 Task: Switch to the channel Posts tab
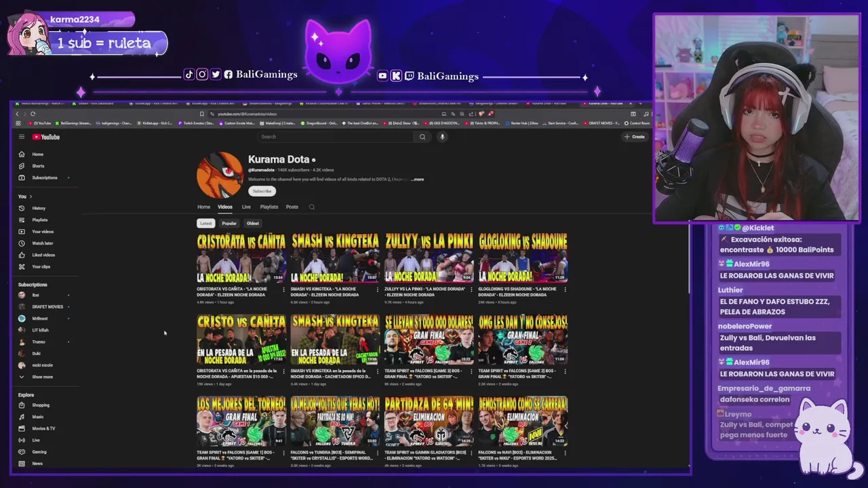point(292,207)
